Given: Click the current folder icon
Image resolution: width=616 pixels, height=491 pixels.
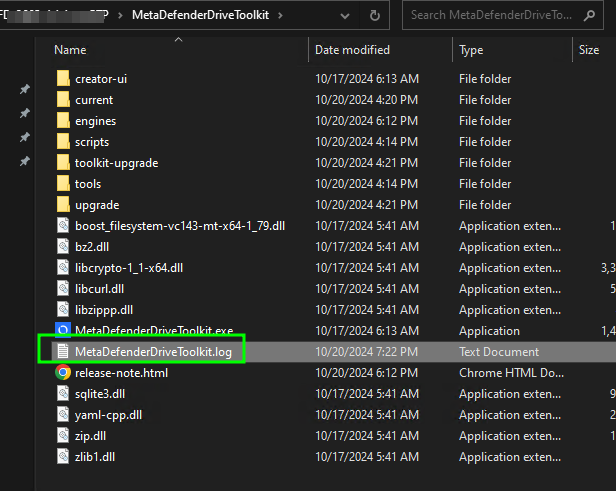Looking at the screenshot, I should click(63, 99).
